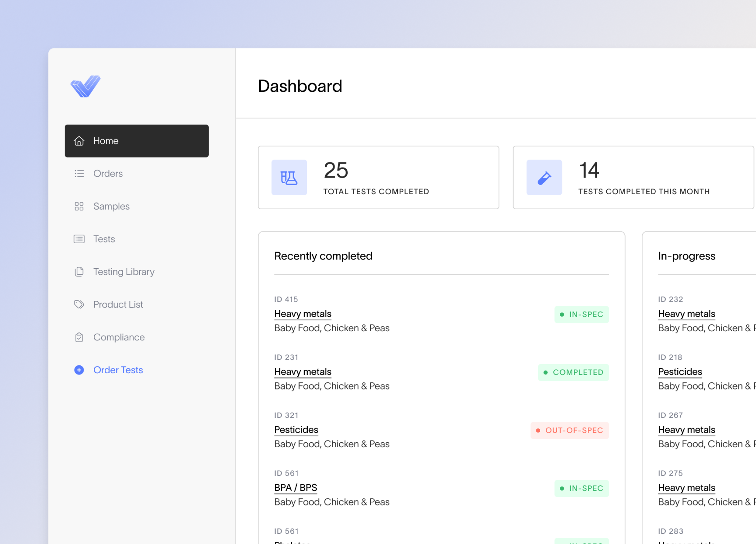Click the COMPLETED status badge
This screenshot has height=544, width=756.
click(573, 372)
